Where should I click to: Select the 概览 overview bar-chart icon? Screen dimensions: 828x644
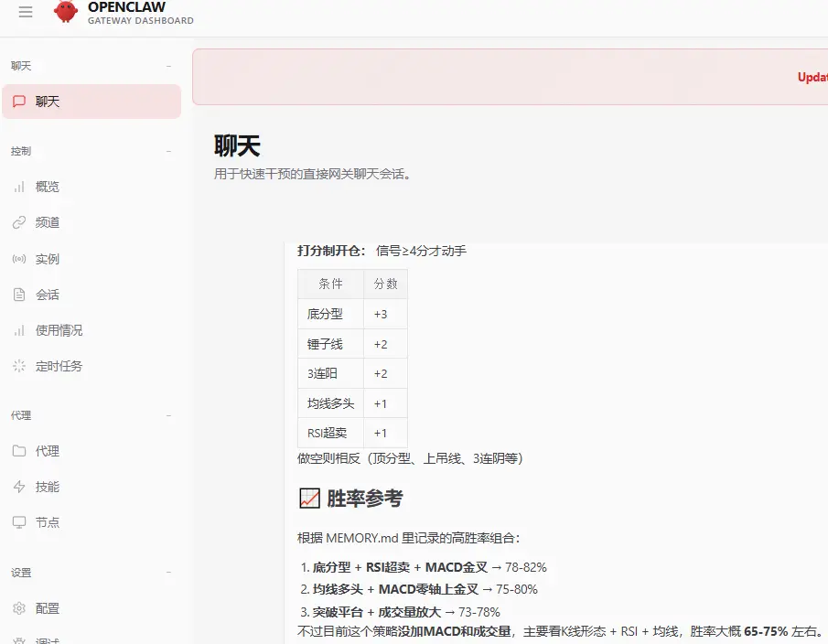(x=17, y=186)
